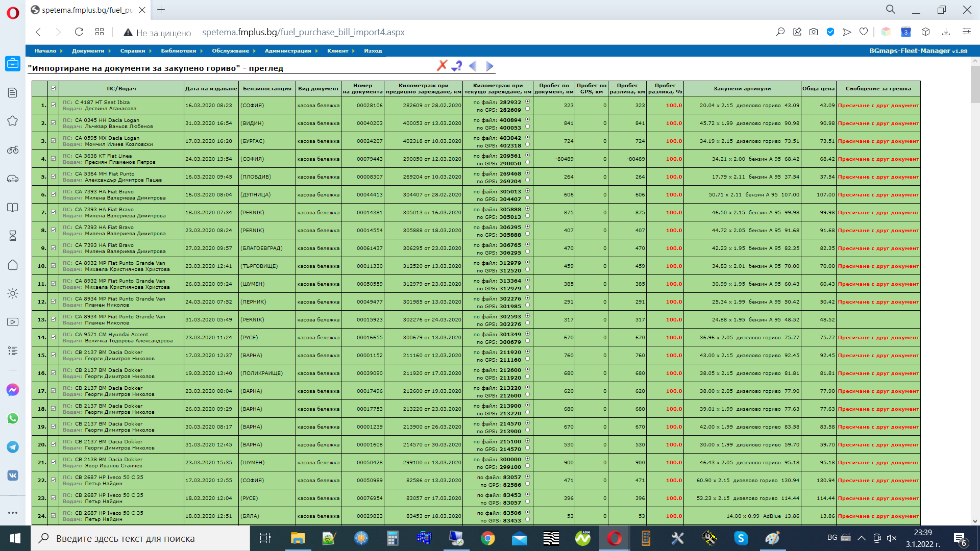Uncheck the checkbox for row 4
This screenshot has width=980, height=551.
53,159
